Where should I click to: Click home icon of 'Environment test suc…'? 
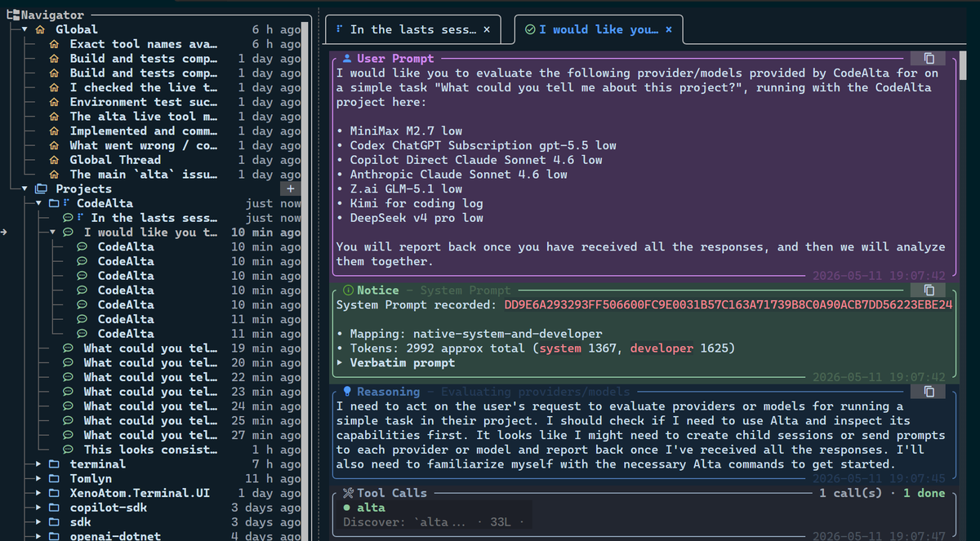point(54,102)
